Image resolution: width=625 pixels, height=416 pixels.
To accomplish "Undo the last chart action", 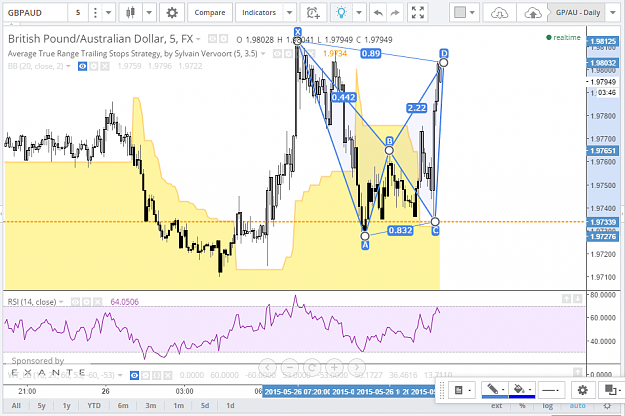I will click(x=378, y=13).
